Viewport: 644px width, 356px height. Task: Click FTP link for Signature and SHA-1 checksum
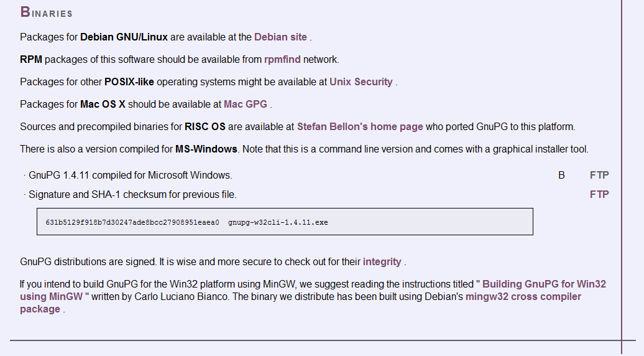[x=599, y=194]
